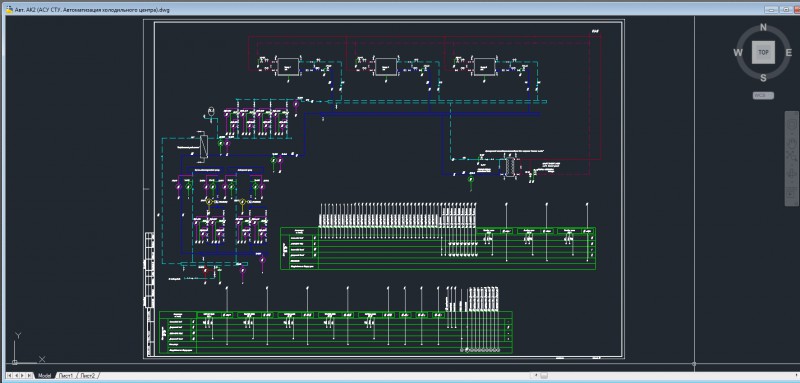The image size is (800, 383).
Task: Open the Лист1 layout tab
Action: (x=66, y=376)
